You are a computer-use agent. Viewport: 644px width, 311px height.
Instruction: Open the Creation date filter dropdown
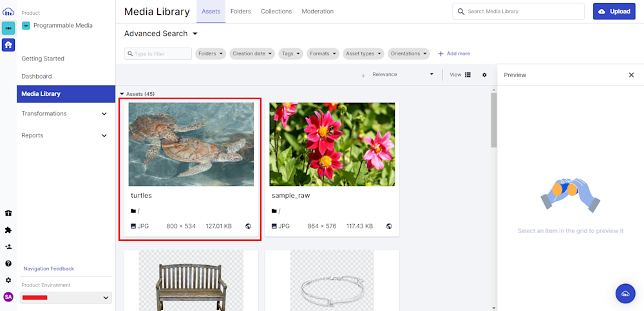[x=252, y=54]
